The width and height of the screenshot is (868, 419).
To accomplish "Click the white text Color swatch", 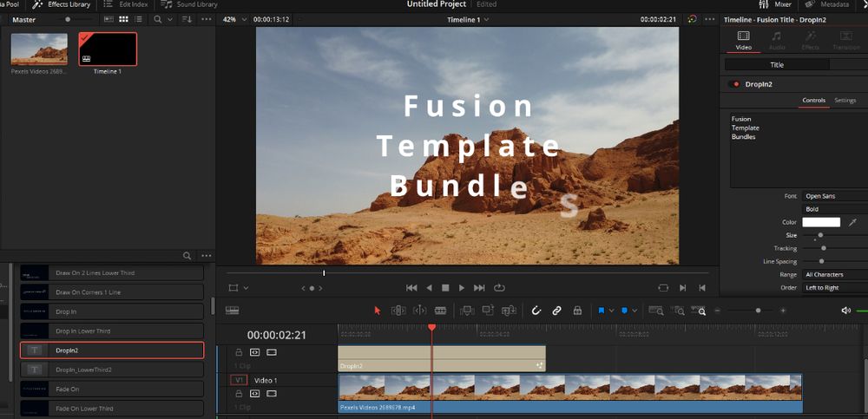I will click(820, 222).
